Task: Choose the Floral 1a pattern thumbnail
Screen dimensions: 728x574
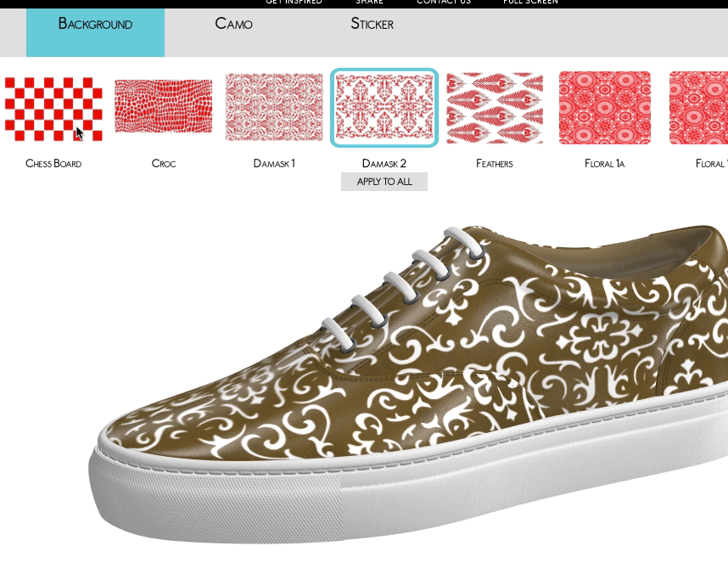Action: click(x=605, y=108)
